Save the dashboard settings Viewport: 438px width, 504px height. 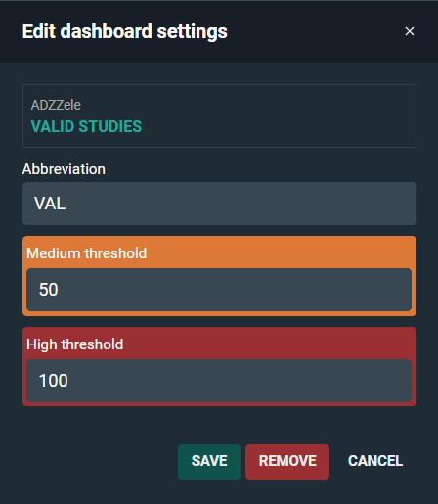(209, 461)
